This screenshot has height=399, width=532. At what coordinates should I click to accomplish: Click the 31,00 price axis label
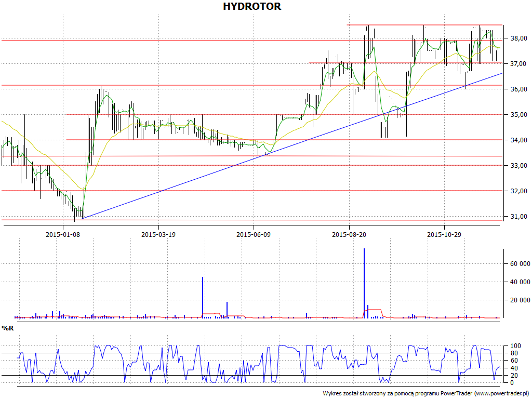519,217
